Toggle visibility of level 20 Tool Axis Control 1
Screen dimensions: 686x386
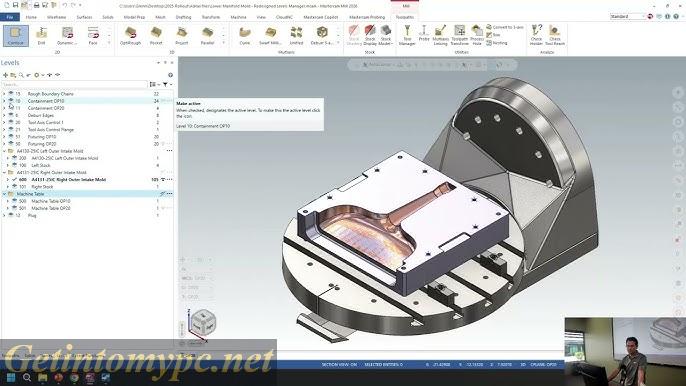point(11,122)
